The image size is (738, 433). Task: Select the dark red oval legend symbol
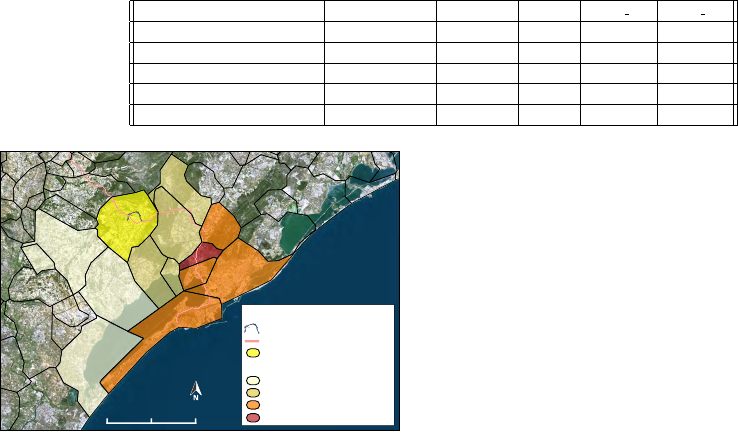(x=253, y=417)
